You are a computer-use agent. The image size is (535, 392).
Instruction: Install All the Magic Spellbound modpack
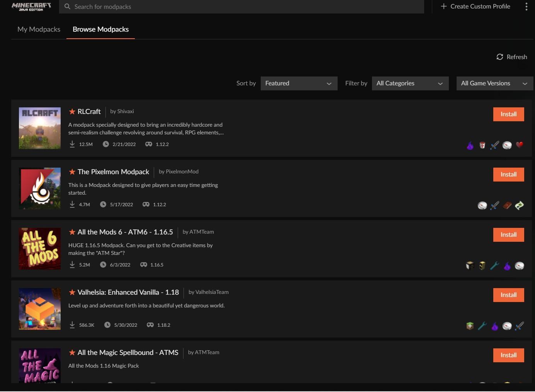coord(508,355)
